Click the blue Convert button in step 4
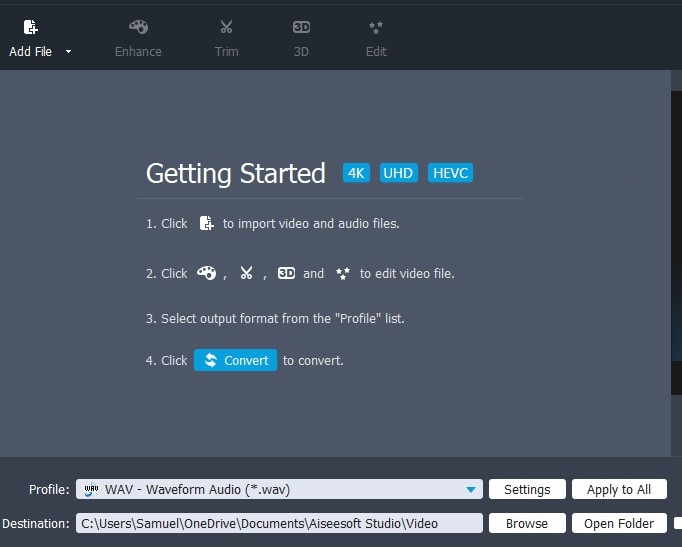 (x=235, y=360)
